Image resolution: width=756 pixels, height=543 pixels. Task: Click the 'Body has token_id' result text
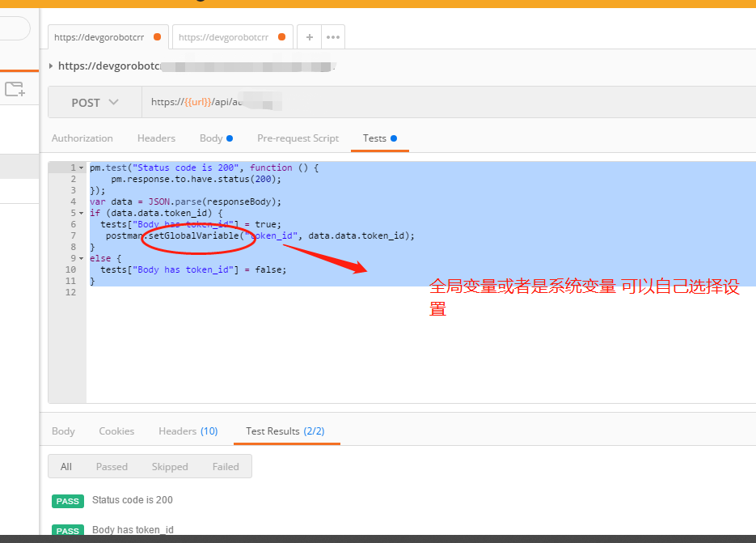(x=133, y=529)
